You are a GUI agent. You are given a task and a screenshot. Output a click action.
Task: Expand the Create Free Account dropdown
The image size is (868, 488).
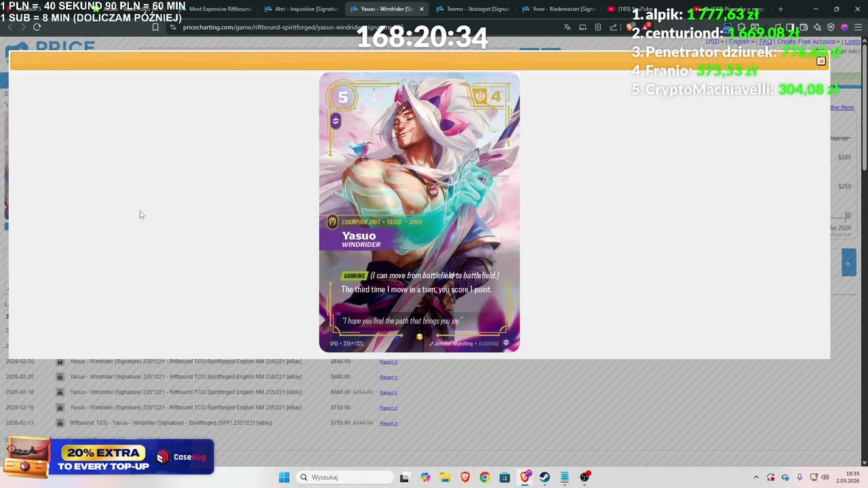pos(808,41)
